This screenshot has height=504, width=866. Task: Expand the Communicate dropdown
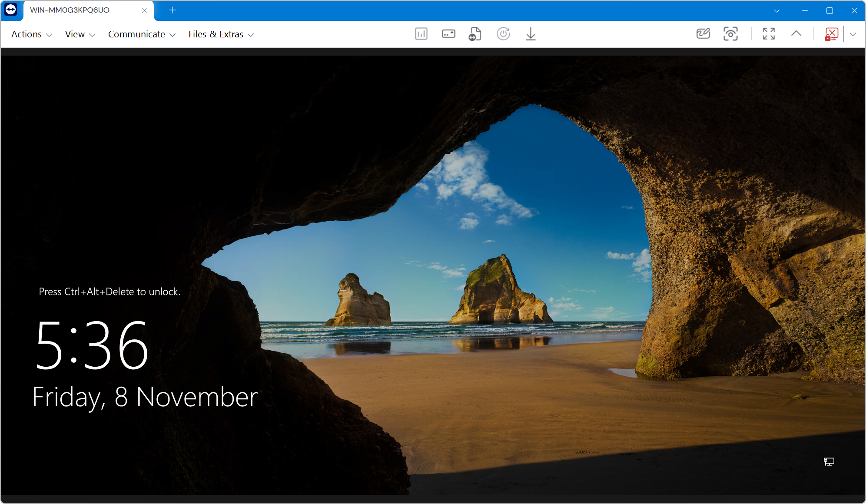coord(141,34)
